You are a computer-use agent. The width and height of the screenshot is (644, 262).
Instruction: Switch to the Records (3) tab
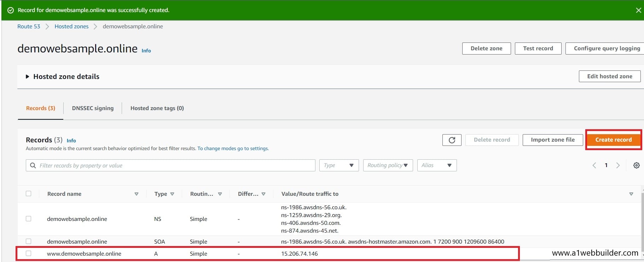coord(41,108)
